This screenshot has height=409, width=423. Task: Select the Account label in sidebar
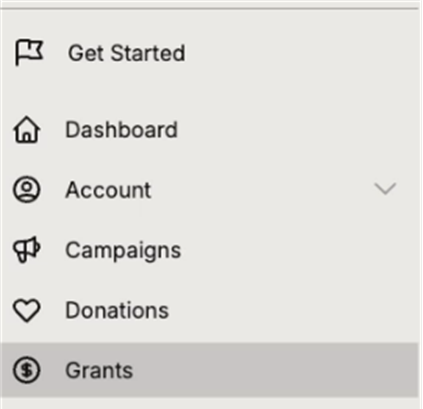(108, 190)
